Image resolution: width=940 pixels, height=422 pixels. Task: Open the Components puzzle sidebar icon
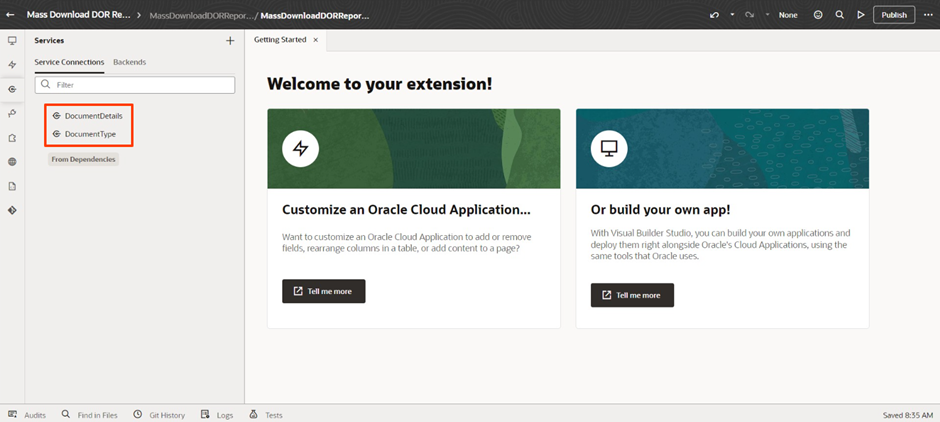pos(12,138)
